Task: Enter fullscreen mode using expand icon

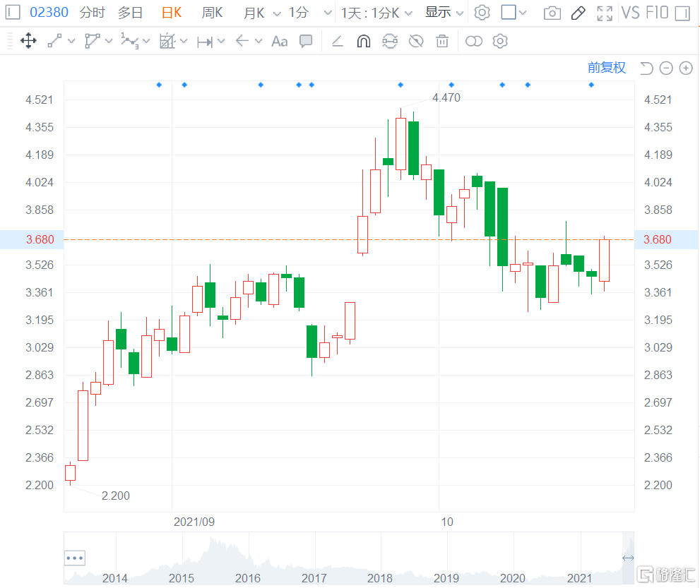Action: coord(605,13)
